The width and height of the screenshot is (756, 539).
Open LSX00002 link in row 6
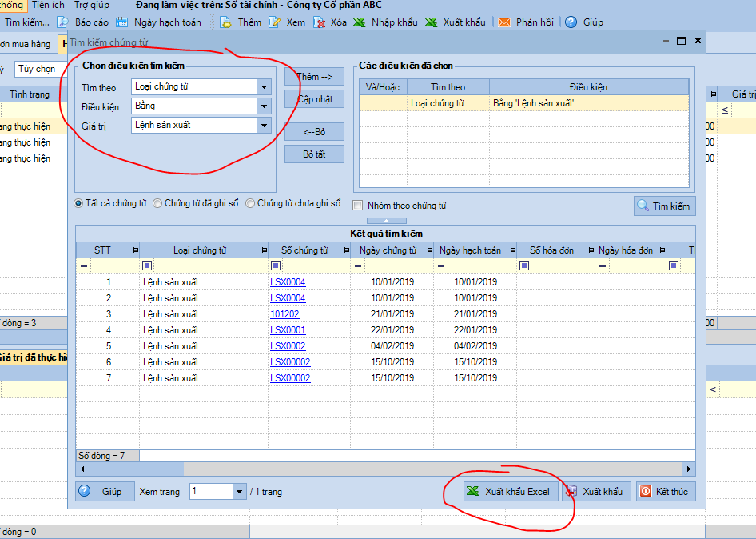click(x=290, y=362)
